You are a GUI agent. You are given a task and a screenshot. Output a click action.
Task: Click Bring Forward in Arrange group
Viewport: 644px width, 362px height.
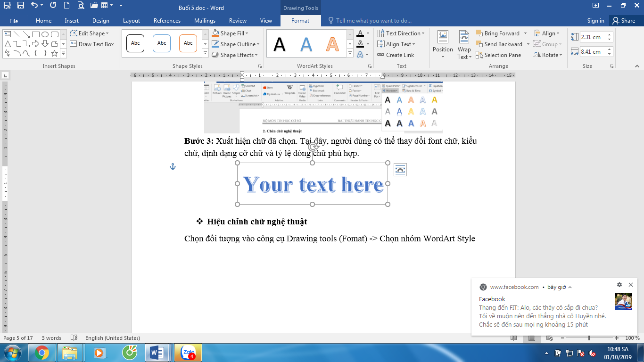(498, 33)
